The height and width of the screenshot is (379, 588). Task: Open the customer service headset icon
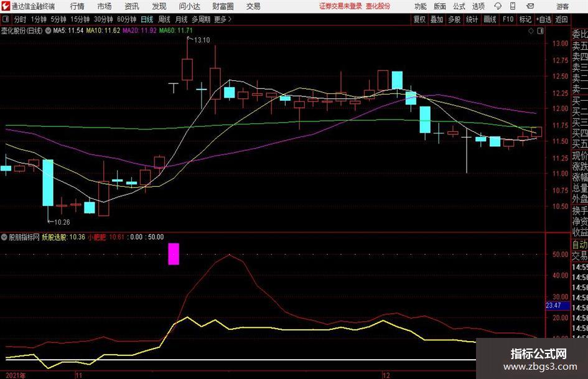[x=498, y=6]
